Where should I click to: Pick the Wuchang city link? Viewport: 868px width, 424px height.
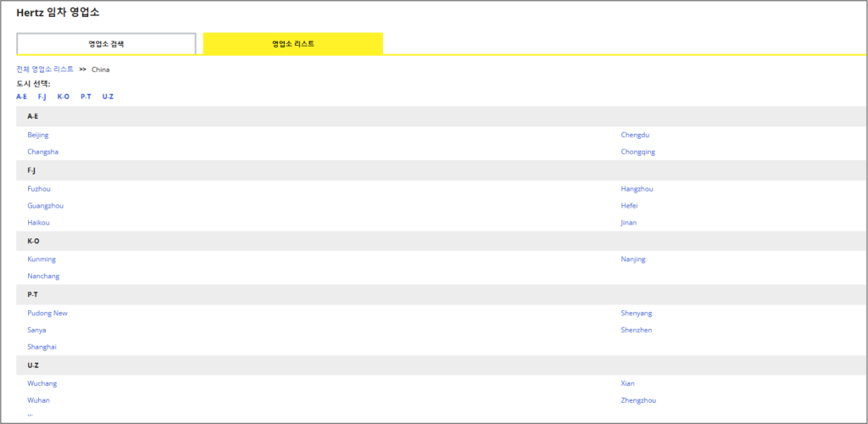pos(42,383)
